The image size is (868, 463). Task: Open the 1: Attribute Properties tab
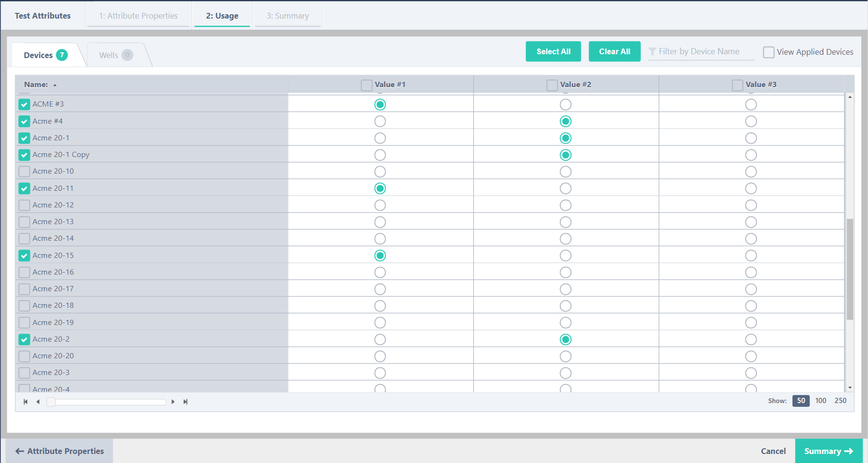138,16
